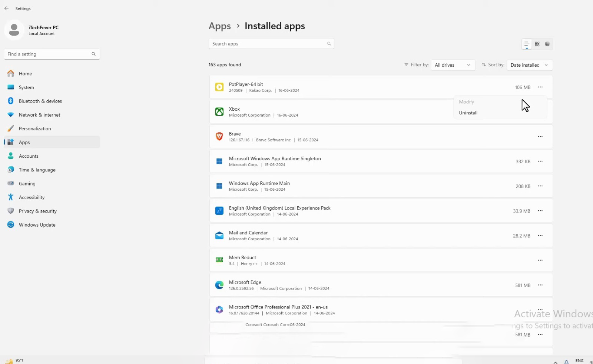Image resolution: width=593 pixels, height=364 pixels.
Task: Choose Uninstall from the context menu
Action: tap(500, 113)
